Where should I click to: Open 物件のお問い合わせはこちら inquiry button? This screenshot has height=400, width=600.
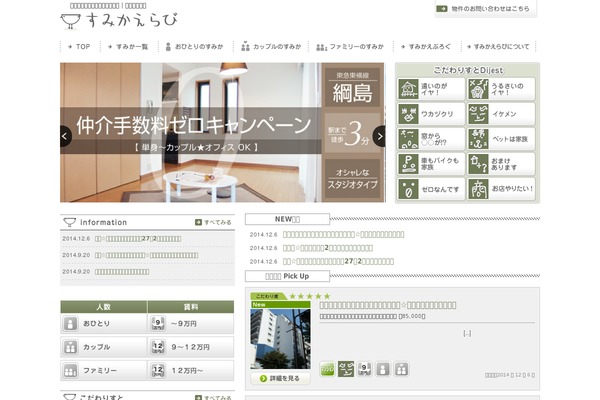[486, 8]
